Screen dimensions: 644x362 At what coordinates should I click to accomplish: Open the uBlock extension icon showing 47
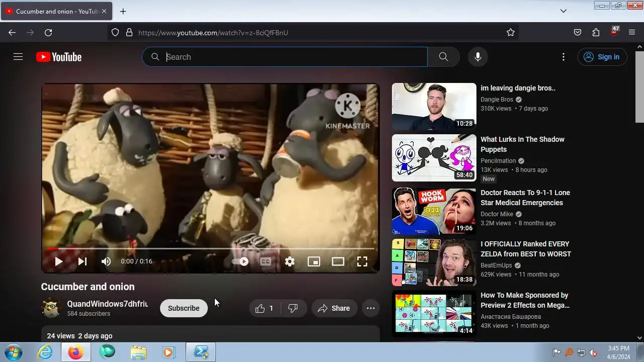614,31
